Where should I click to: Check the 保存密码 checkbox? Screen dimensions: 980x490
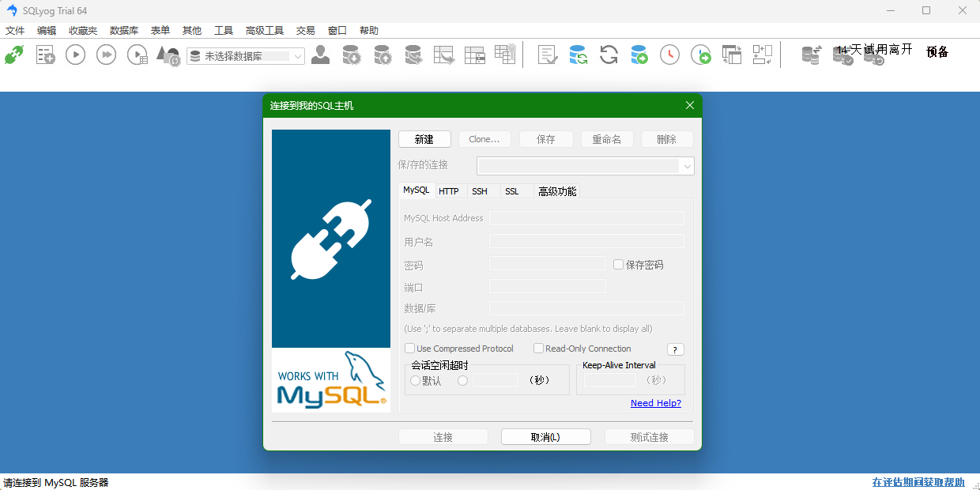619,265
